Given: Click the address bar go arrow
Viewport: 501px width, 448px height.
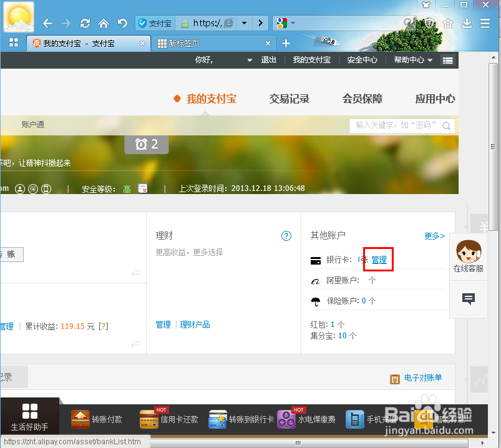Looking at the screenshot, I should [260, 23].
